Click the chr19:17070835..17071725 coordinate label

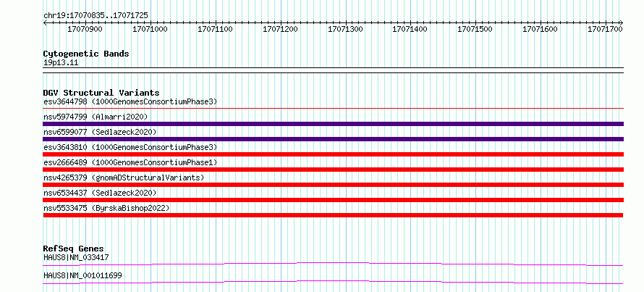click(x=96, y=16)
